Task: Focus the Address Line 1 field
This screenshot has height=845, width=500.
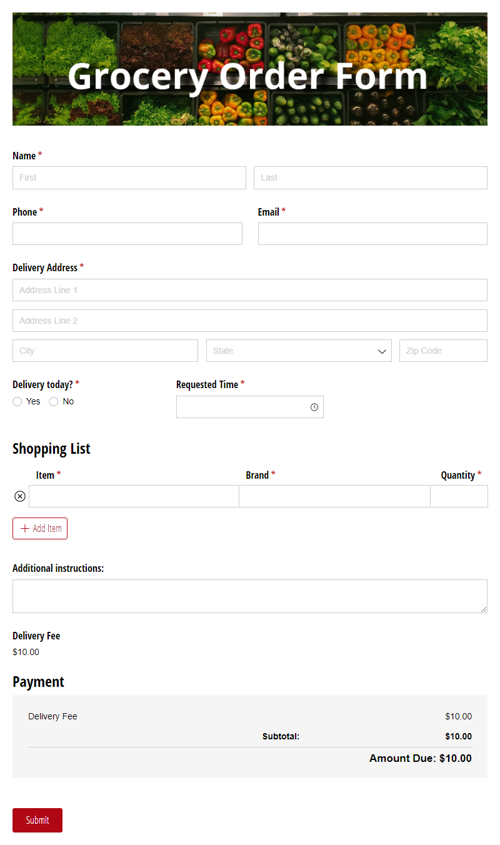Action: 250,290
